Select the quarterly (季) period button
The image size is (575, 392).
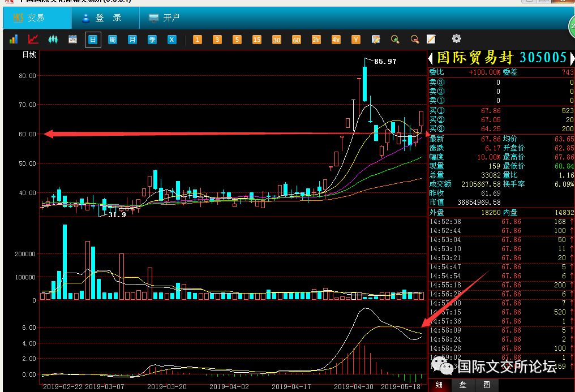[x=152, y=39]
